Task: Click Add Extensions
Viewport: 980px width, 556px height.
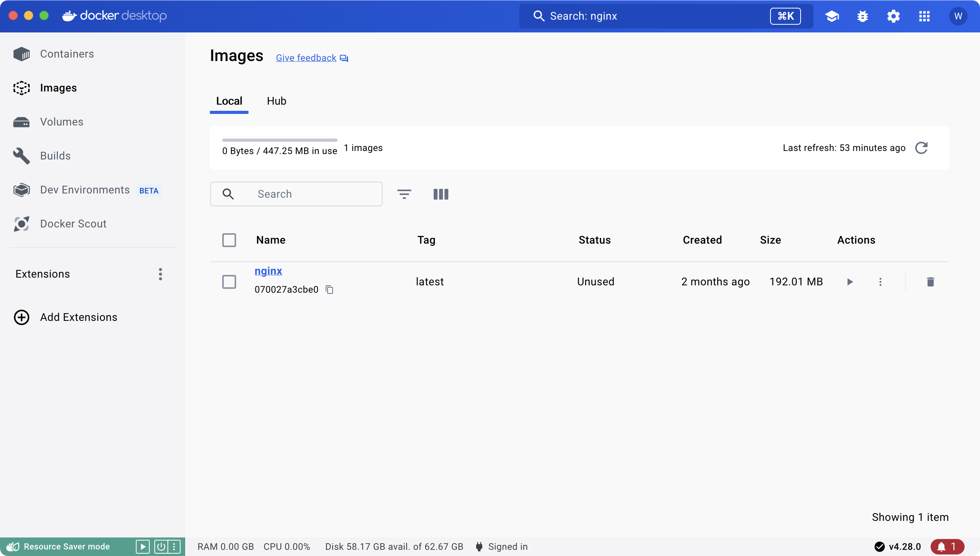Action: 66,317
